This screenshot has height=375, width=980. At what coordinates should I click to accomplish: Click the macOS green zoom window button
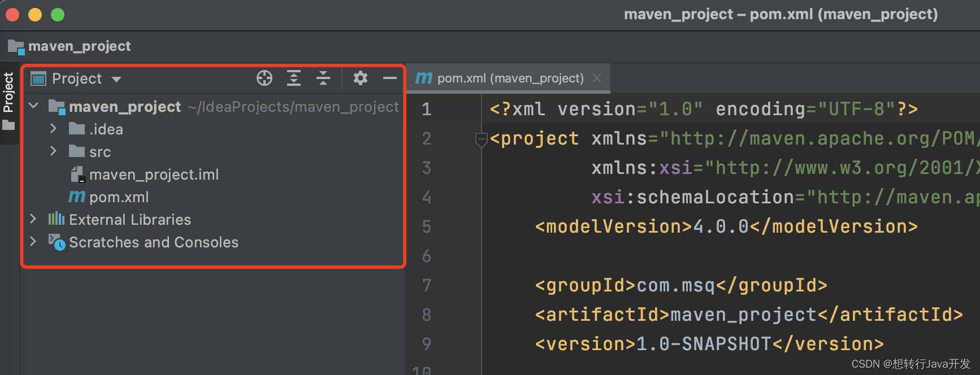[x=58, y=15]
